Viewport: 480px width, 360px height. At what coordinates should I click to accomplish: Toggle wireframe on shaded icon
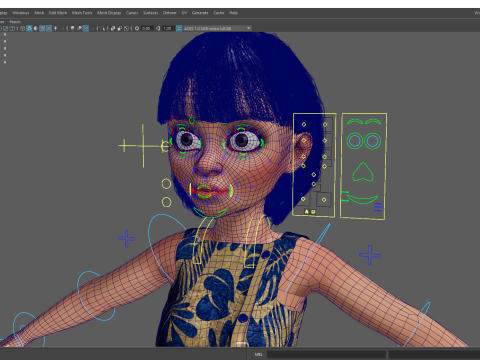pos(42,28)
